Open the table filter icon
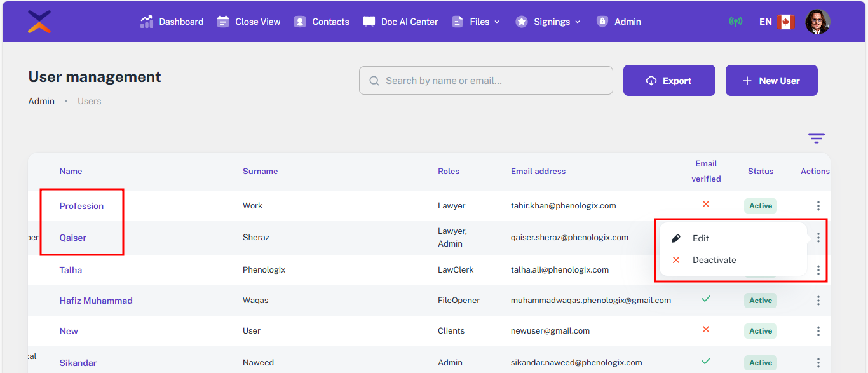 (x=816, y=138)
